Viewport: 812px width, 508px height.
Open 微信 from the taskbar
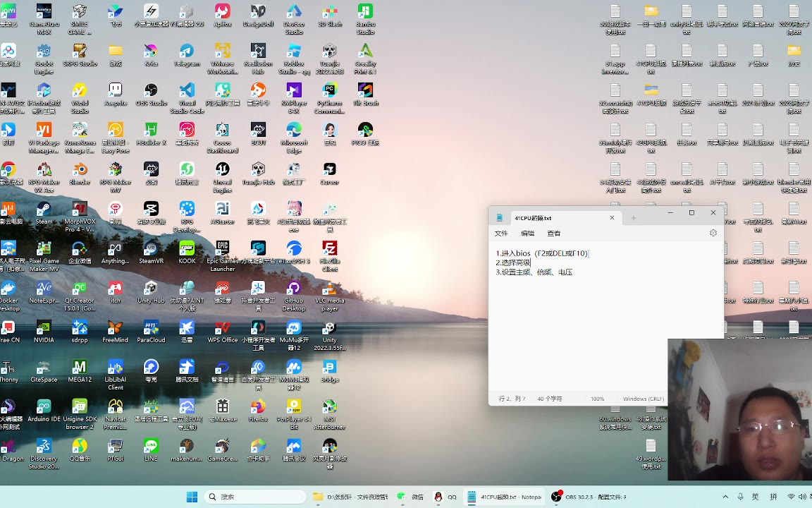click(411, 497)
